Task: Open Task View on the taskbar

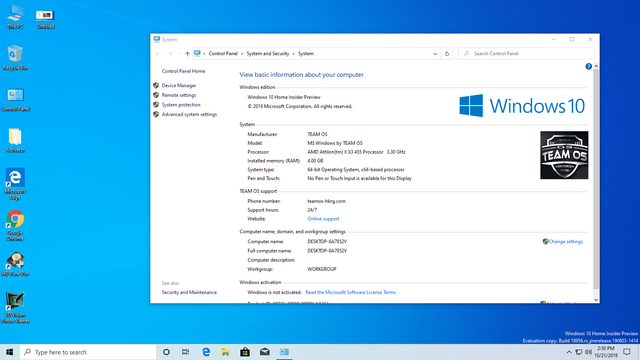Action: [x=185, y=352]
